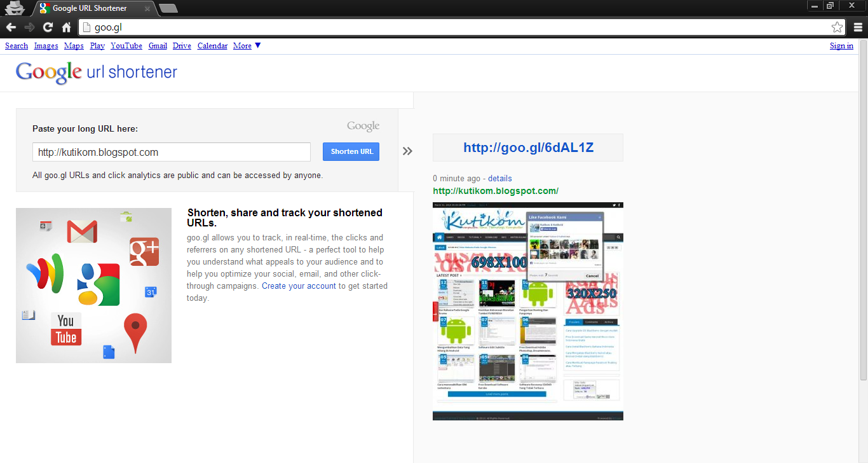Viewport: 868px width, 463px height.
Task: Open the Calendar link in top bar
Action: pyautogui.click(x=212, y=46)
